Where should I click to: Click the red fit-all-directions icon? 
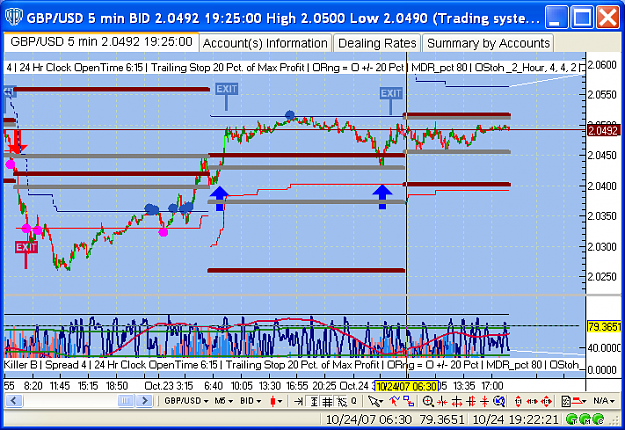[x=547, y=401]
